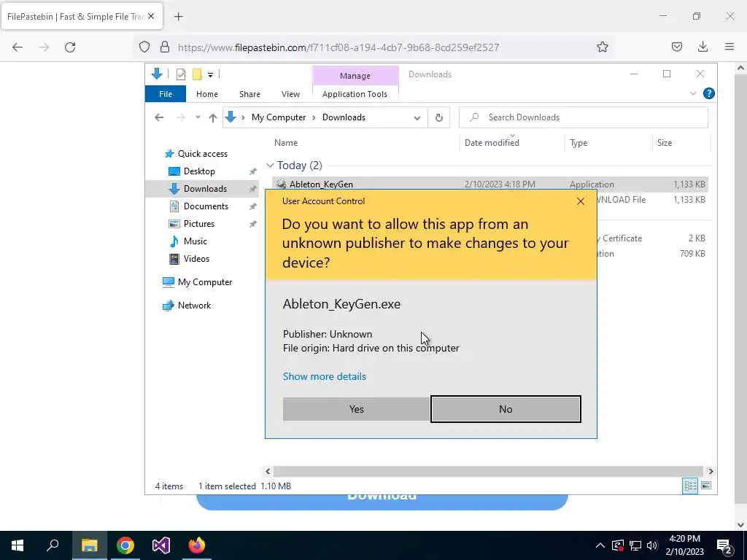Click the new folder quick-access icon

pyautogui.click(x=197, y=74)
